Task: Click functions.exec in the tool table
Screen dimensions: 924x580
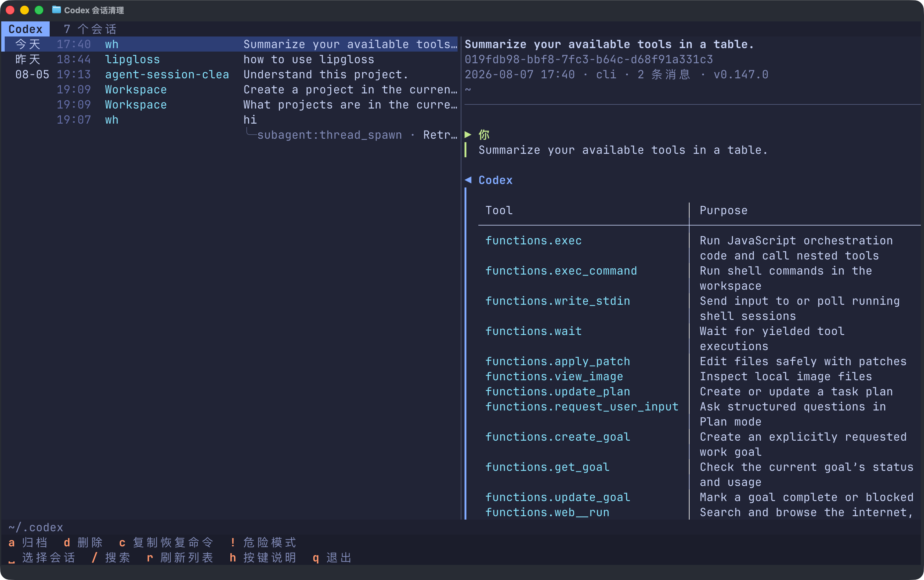Action: (533, 241)
